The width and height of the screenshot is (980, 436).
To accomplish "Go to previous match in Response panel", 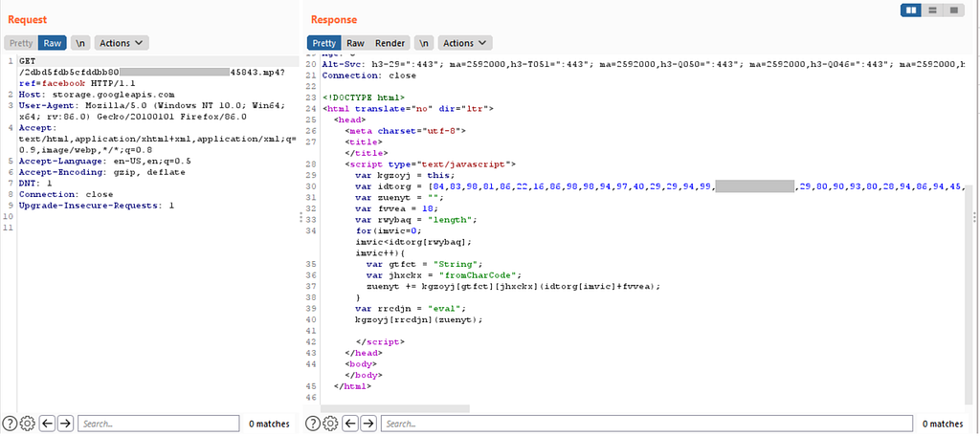I will pos(350,424).
